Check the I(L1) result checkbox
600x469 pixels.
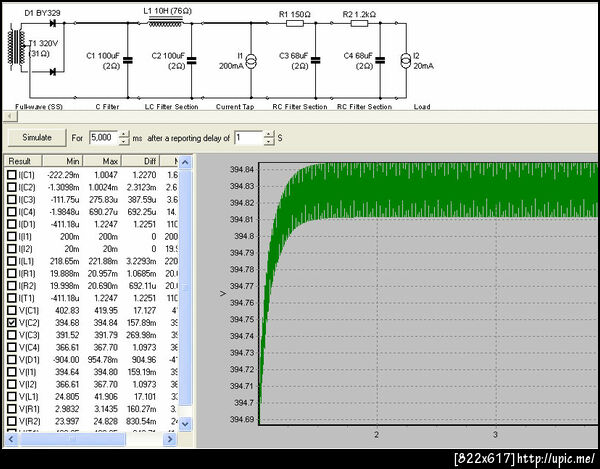click(x=12, y=261)
